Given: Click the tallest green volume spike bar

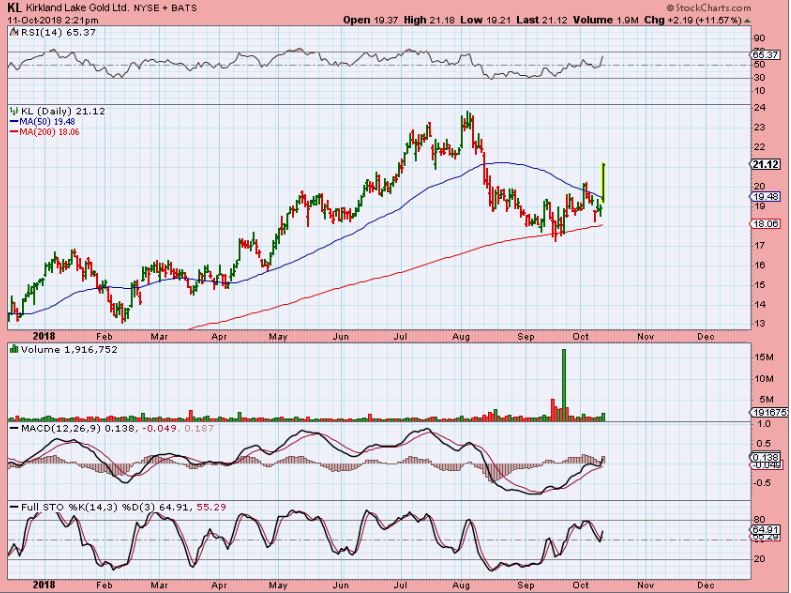Looking at the screenshot, I should (564, 385).
